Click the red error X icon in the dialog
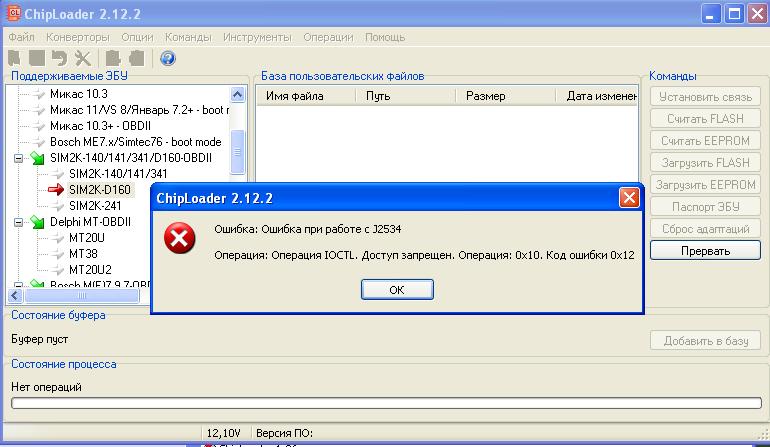This screenshot has height=447, width=770. pos(179,238)
